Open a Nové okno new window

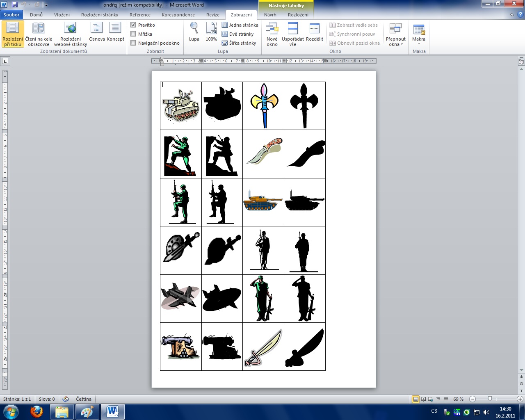(272, 34)
